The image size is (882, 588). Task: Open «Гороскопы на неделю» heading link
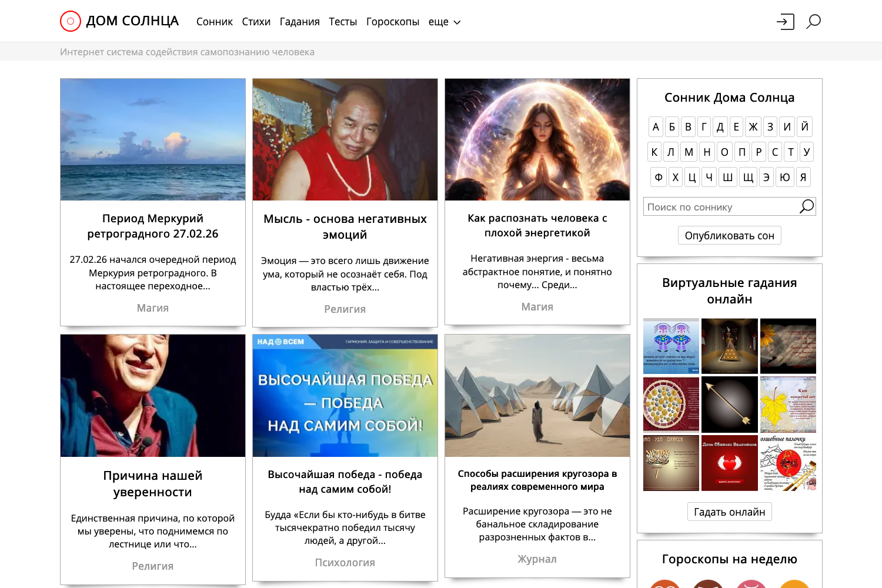click(730, 559)
